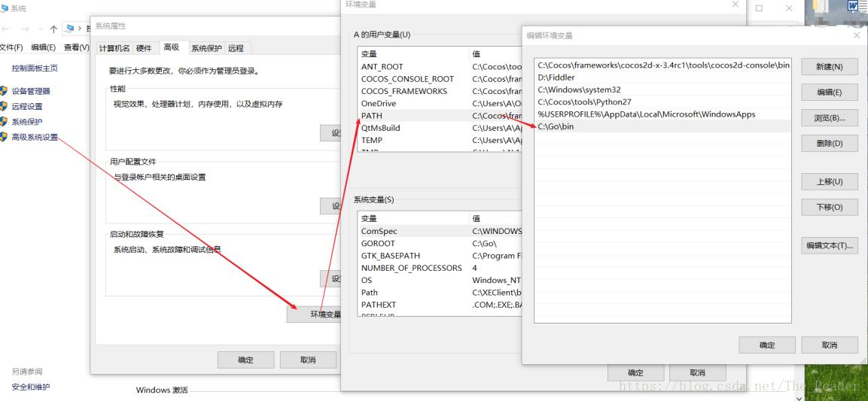The image size is (868, 401).
Task: Select OneDrive user variable
Action: pyautogui.click(x=440, y=103)
